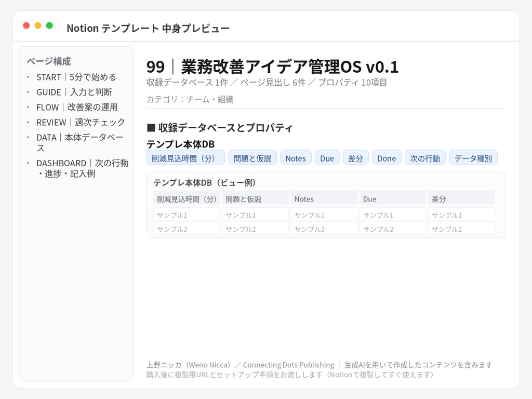Select サンプル1 cell under Due column
The image size is (532, 399).
(x=393, y=215)
